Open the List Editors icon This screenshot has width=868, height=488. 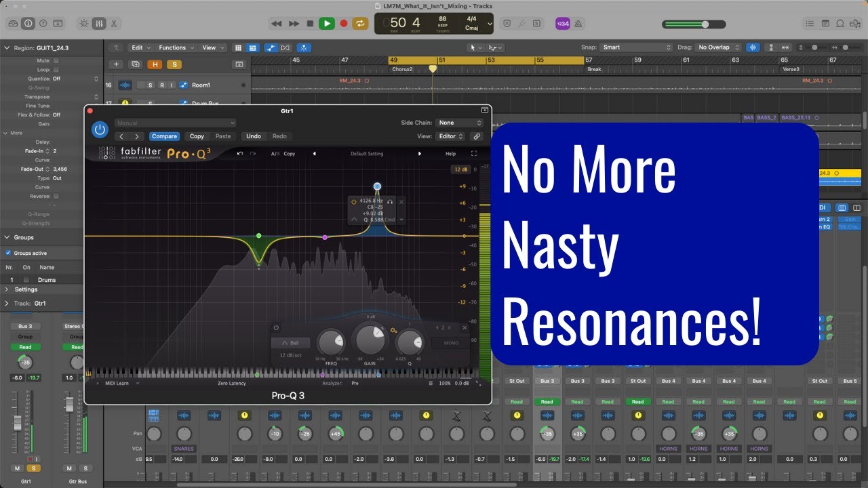tap(810, 23)
